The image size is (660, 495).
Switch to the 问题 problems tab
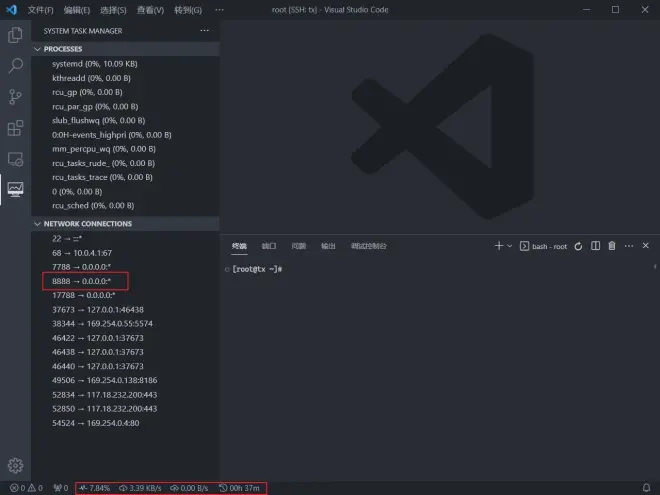(x=298, y=246)
